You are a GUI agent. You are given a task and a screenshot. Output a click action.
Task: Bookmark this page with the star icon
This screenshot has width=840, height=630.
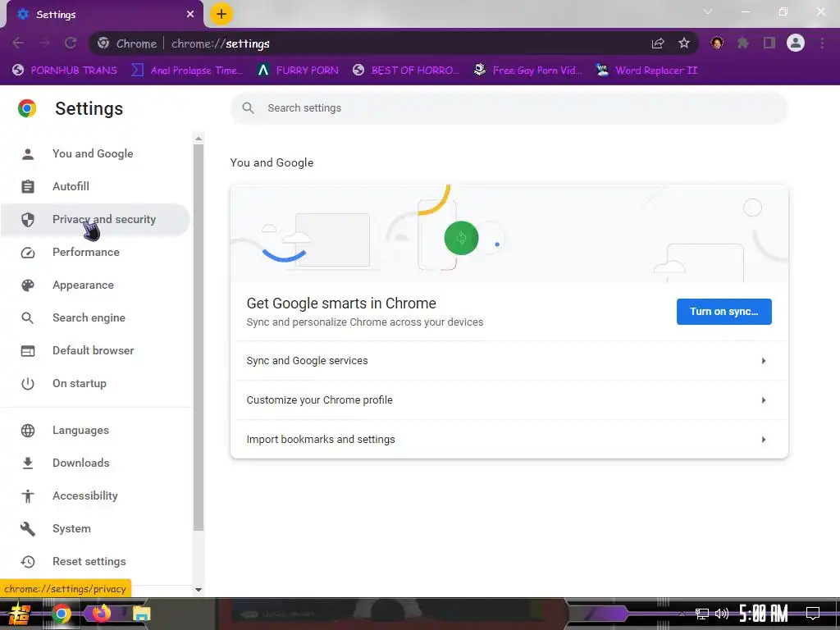[684, 43]
